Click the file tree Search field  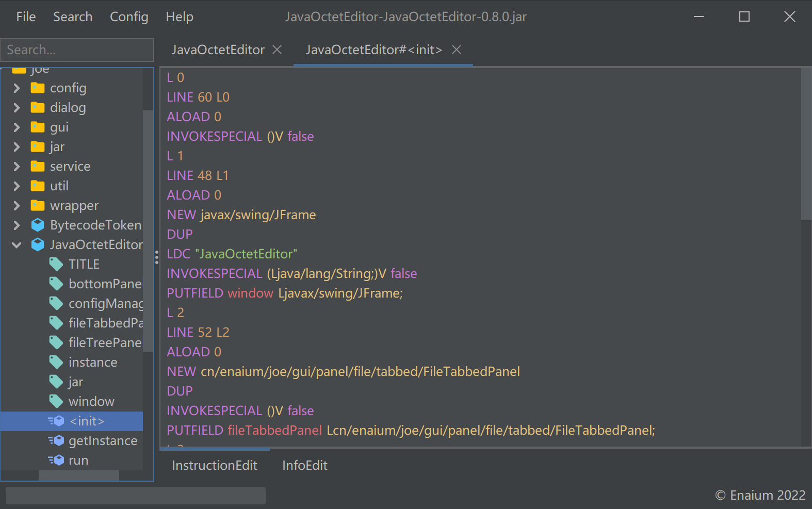point(77,50)
